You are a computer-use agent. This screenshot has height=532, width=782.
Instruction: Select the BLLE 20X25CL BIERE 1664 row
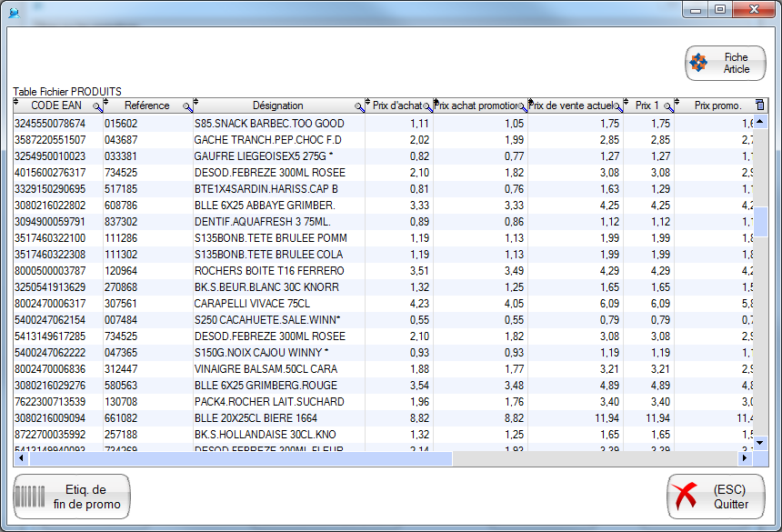coord(269,418)
